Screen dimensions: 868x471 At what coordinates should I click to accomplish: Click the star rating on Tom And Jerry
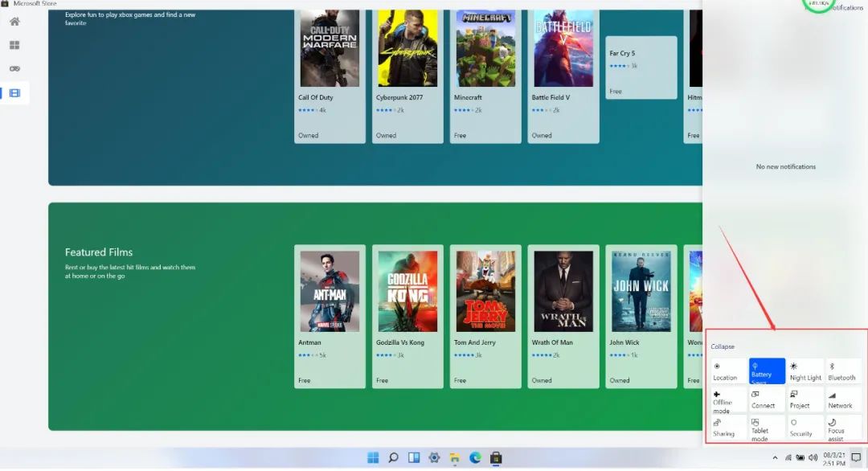[464, 355]
